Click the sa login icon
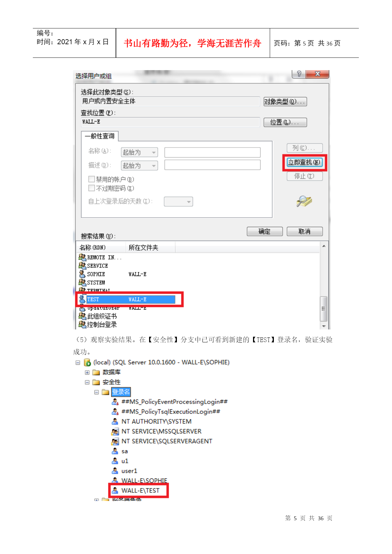The image size is (392, 554). pos(115,451)
